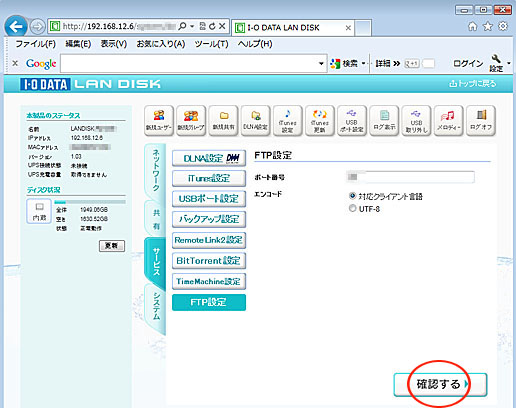Open the 検索 button dropdown arrow
The width and height of the screenshot is (516, 408).
tap(364, 63)
